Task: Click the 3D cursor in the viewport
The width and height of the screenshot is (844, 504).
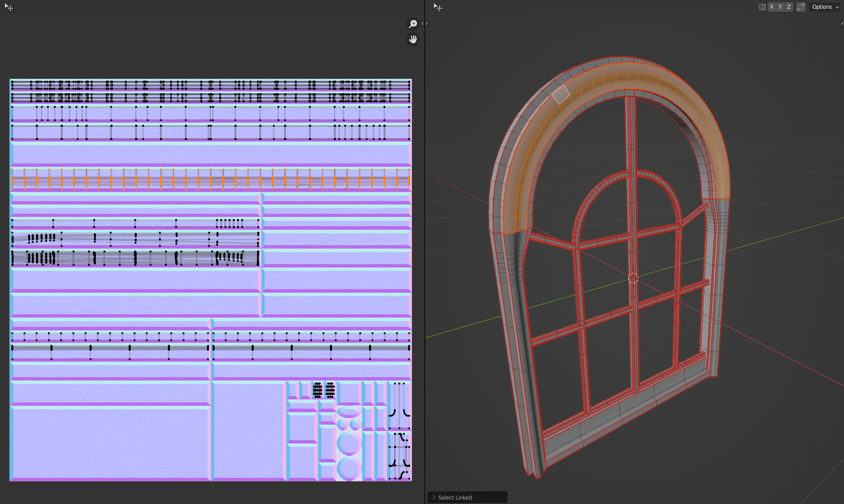Action: [633, 278]
